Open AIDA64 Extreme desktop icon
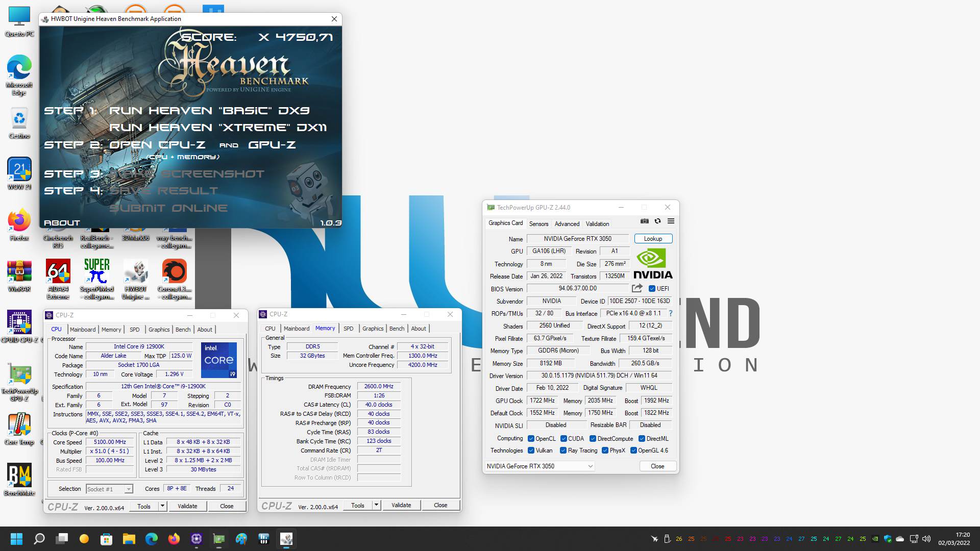This screenshot has width=980, height=551. pyautogui.click(x=58, y=279)
